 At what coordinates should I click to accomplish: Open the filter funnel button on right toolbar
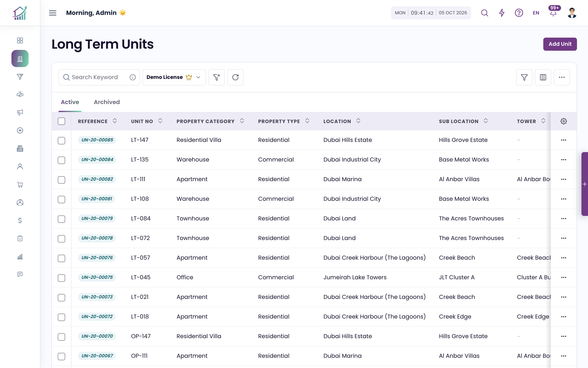click(x=524, y=77)
